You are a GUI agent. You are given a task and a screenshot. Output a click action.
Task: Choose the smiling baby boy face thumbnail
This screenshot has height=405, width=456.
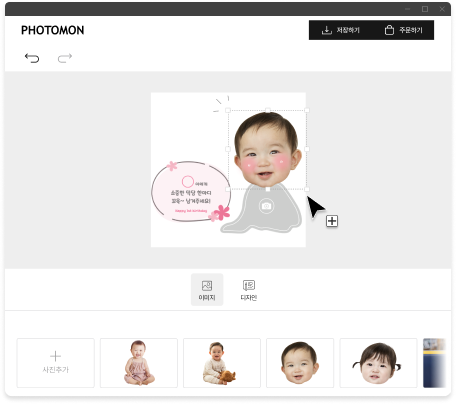(300, 363)
